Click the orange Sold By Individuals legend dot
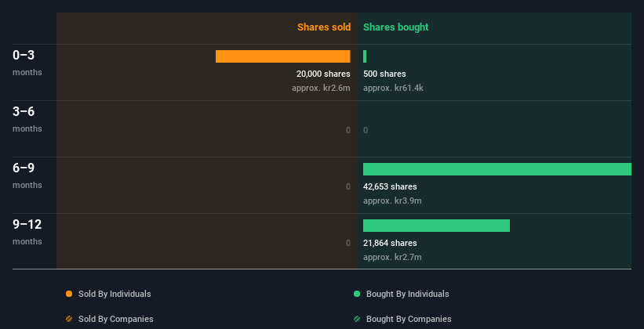The image size is (644, 329). click(69, 294)
